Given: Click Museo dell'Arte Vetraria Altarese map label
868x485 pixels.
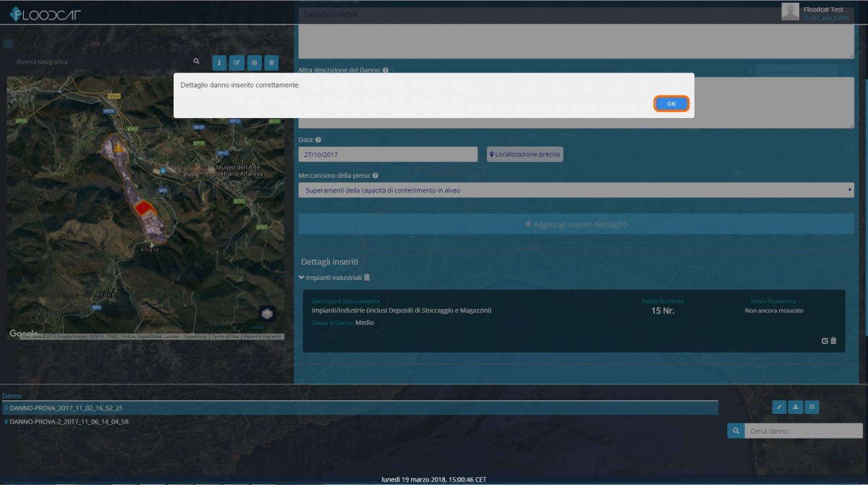Looking at the screenshot, I should [x=241, y=171].
